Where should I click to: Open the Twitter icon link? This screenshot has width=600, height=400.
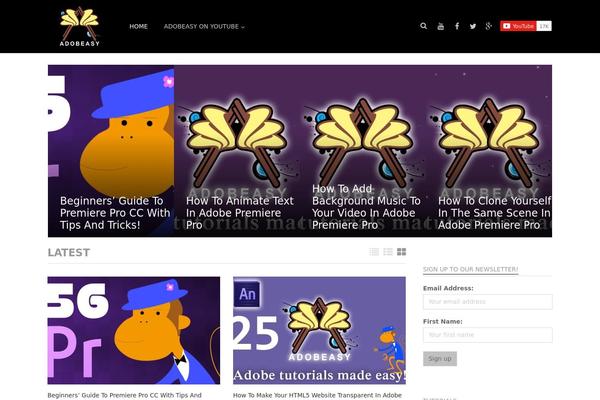pos(473,26)
